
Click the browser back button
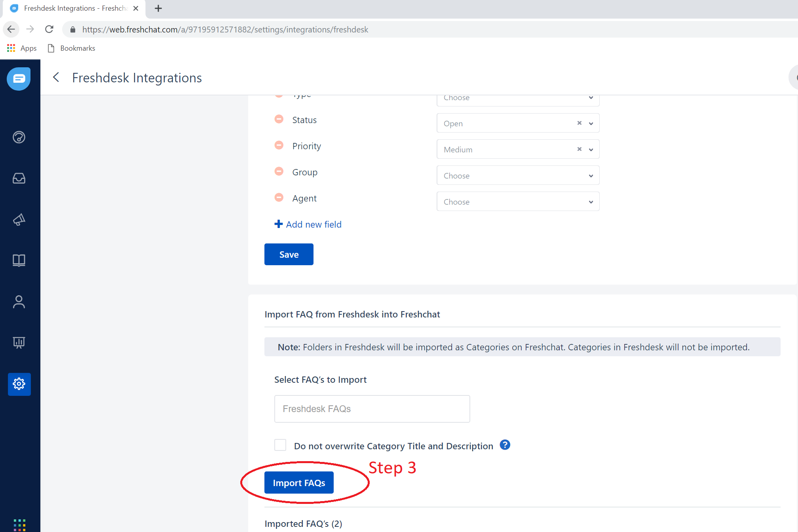point(11,29)
